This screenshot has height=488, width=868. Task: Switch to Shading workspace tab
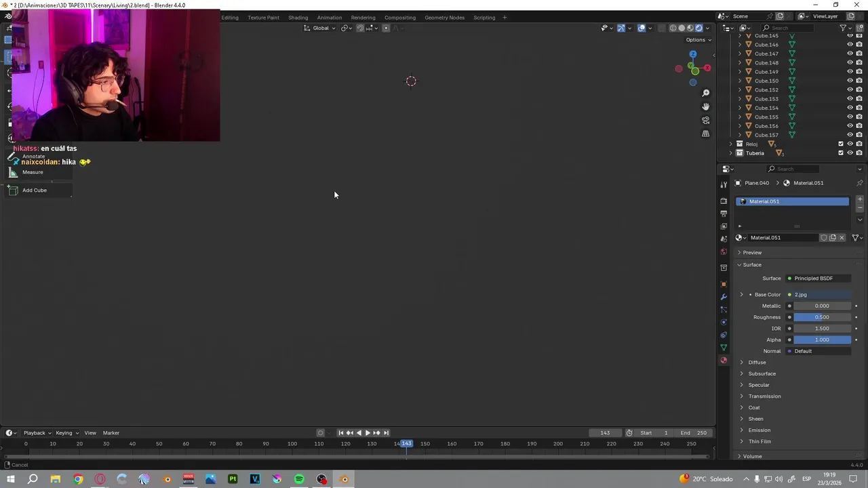[298, 18]
